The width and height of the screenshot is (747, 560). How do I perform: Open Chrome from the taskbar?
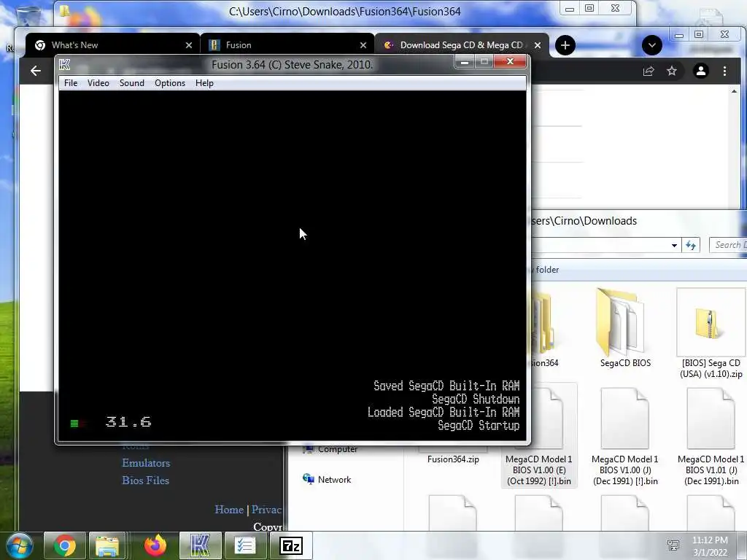pos(65,545)
